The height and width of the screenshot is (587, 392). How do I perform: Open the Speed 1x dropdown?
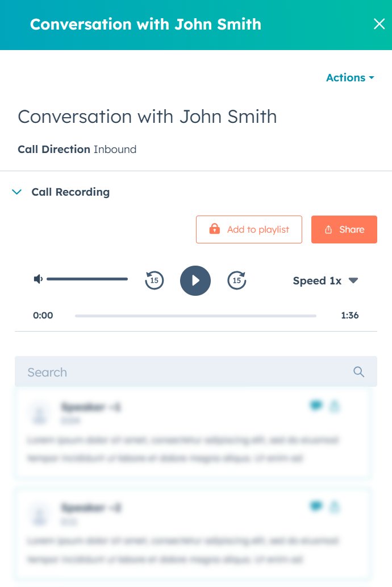(326, 280)
